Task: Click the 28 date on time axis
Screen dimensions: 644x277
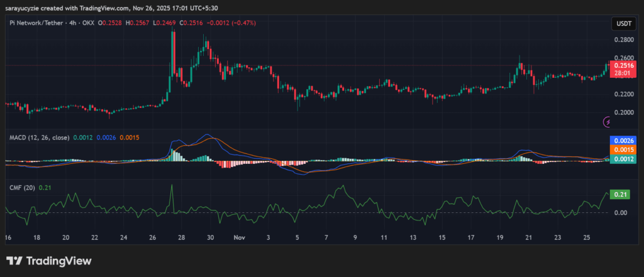Action: pyautogui.click(x=181, y=238)
